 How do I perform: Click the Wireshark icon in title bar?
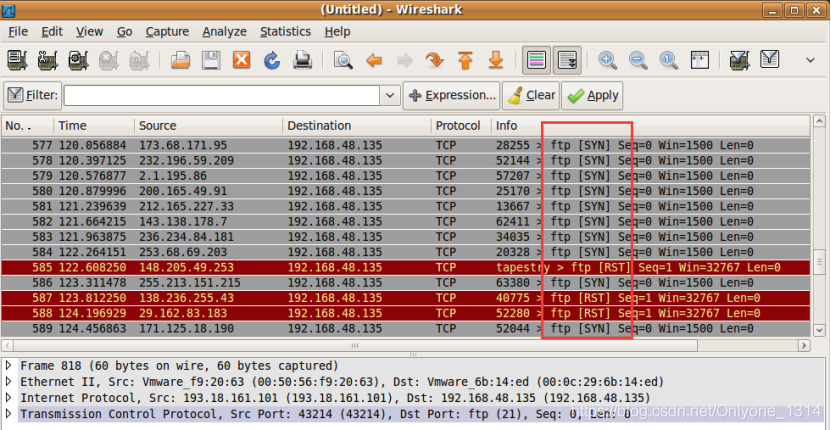point(9,10)
